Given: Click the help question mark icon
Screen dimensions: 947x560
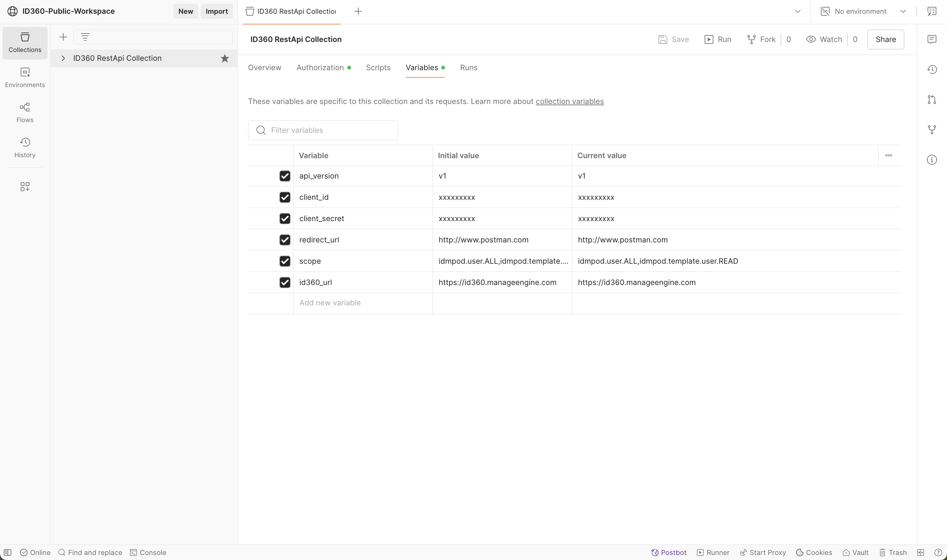Looking at the screenshot, I should pyautogui.click(x=938, y=552).
